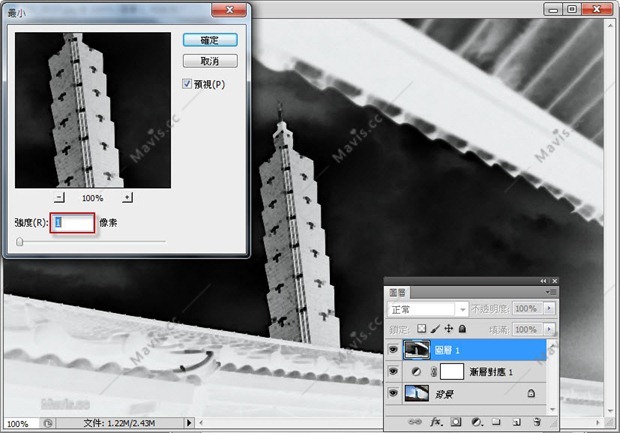Click the 漸層對應 1 adjustment icon

coord(416,372)
